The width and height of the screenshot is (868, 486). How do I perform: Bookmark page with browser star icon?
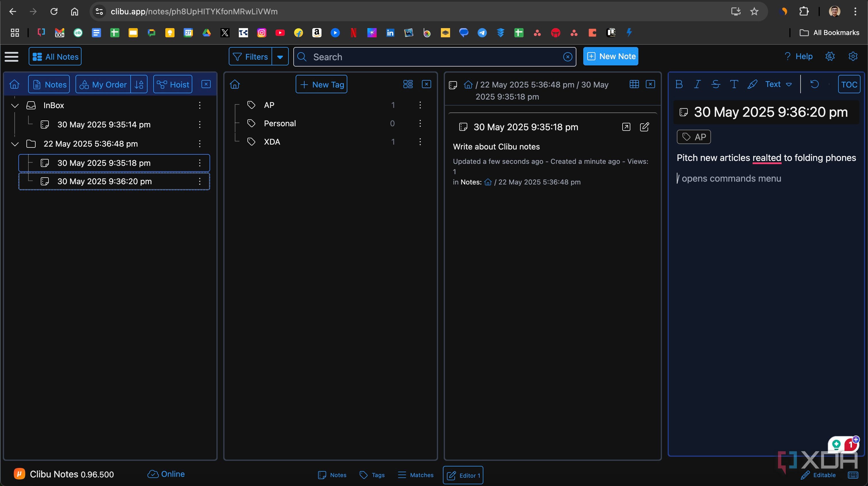(x=754, y=11)
